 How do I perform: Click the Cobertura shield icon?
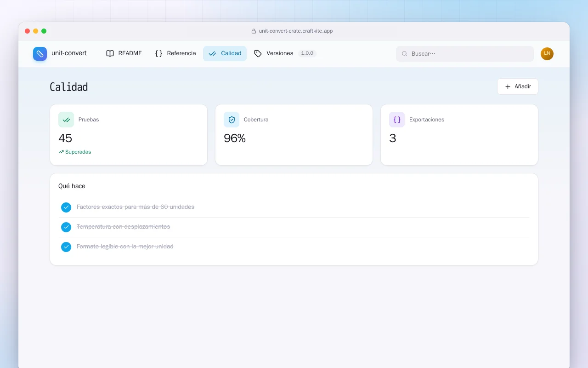[x=232, y=120]
